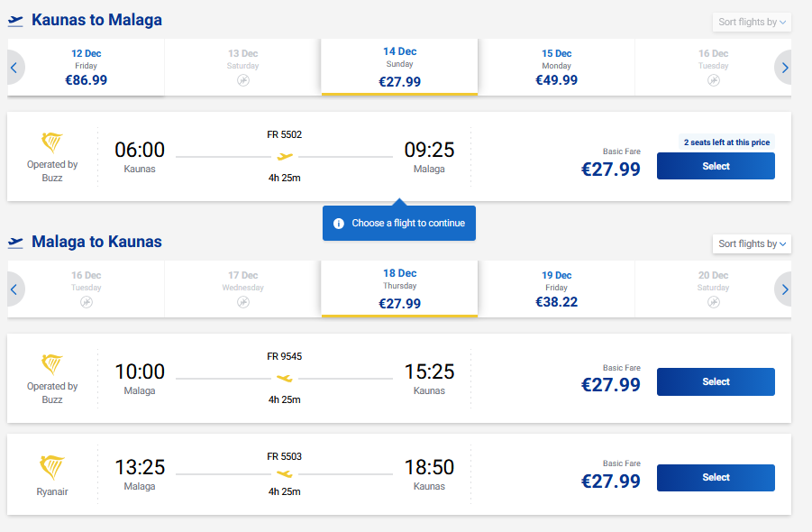Click next dates arrow for Malaga to Kaunas
The image size is (812, 532).
tap(785, 289)
